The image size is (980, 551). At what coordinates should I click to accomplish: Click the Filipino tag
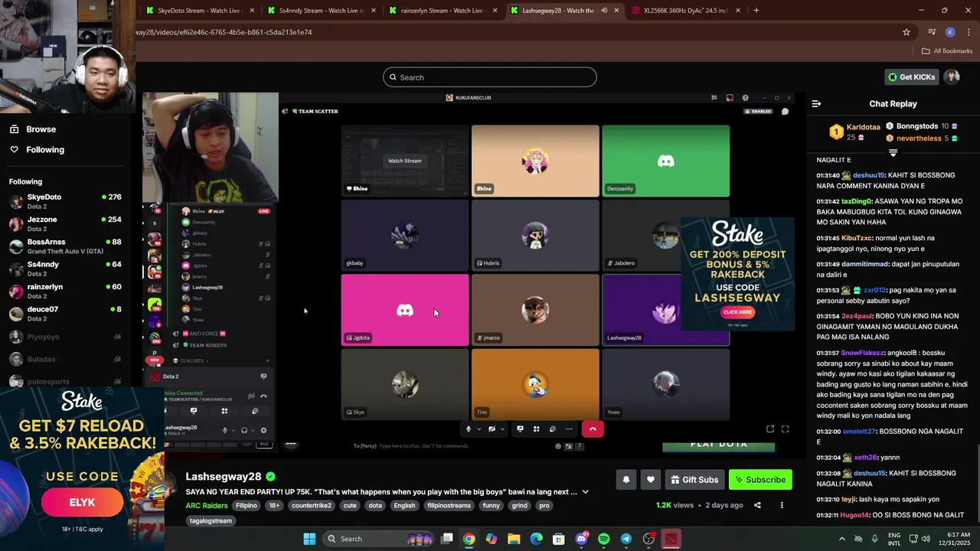[247, 506]
